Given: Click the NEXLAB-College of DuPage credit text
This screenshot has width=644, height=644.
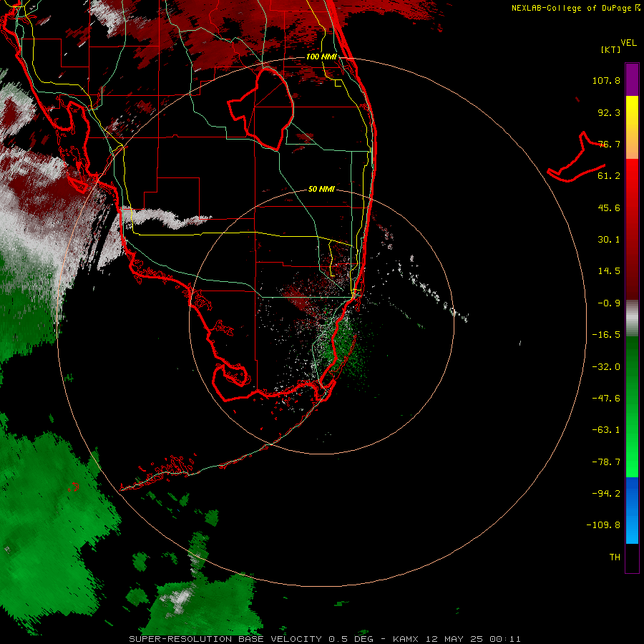Looking at the screenshot, I should (x=571, y=8).
